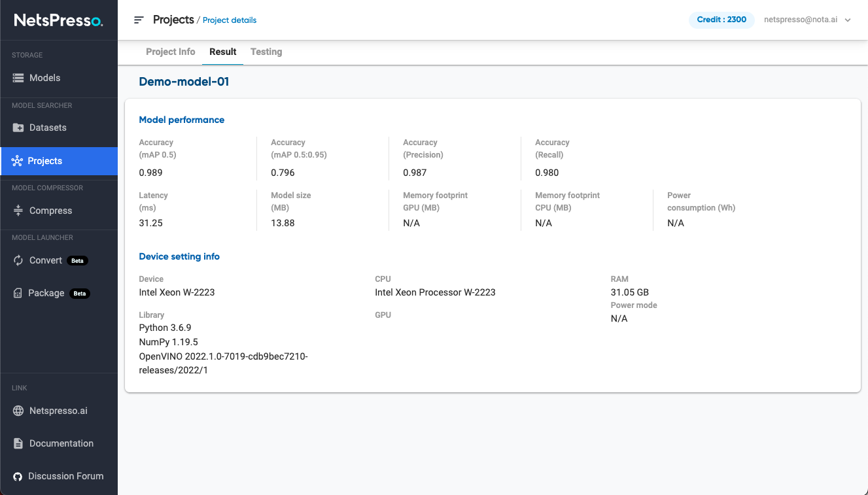
Task: Switch to the Project Info tab
Action: tap(170, 52)
